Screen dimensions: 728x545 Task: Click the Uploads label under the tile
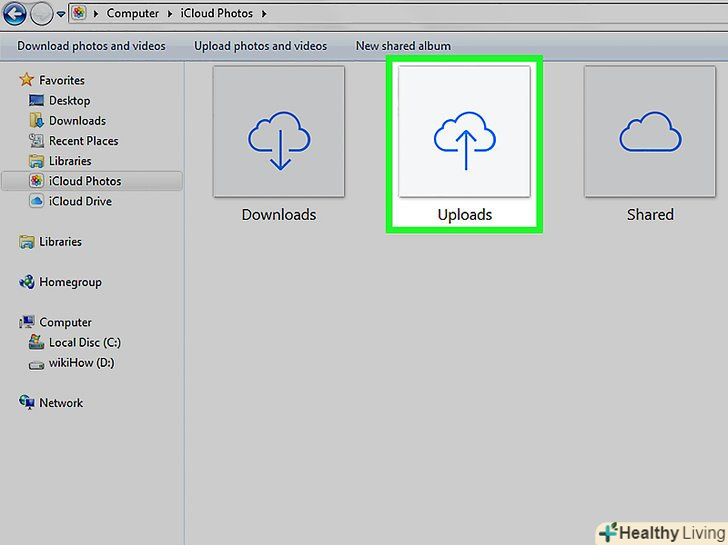(x=464, y=215)
